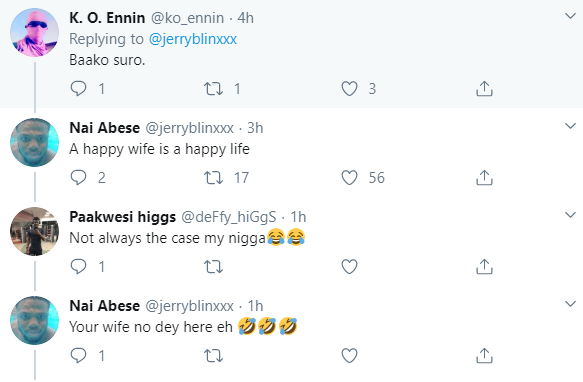
Task: Open the @jerryblinxxx mention link
Action: (193, 39)
